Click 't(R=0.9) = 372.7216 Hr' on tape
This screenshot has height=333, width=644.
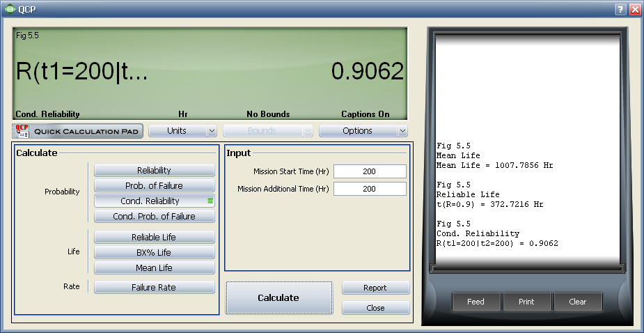click(x=490, y=204)
